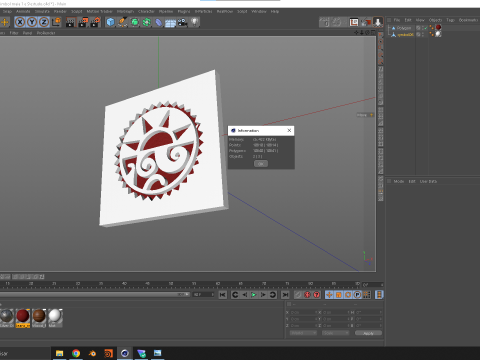Open Google Chrome from the taskbar

coord(76,353)
